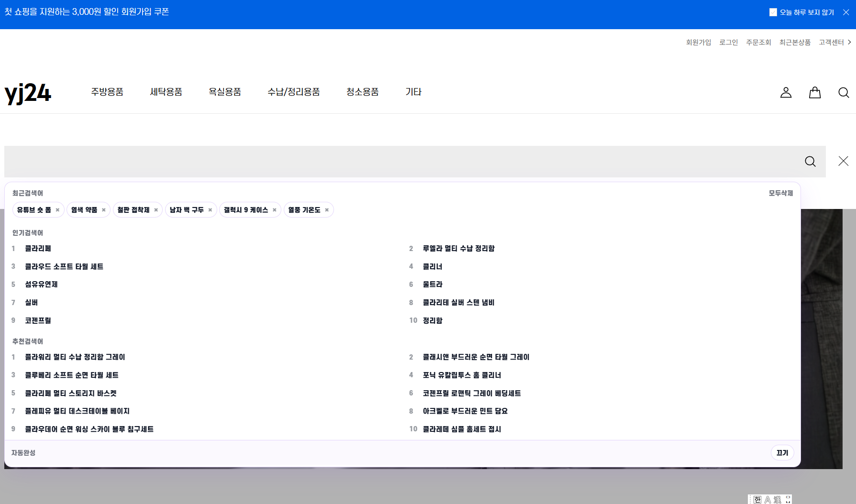Screen dimensions: 856x504
Task: Uncheck the 오늘 하루 보지 않기 checkbox
Action: (773, 11)
